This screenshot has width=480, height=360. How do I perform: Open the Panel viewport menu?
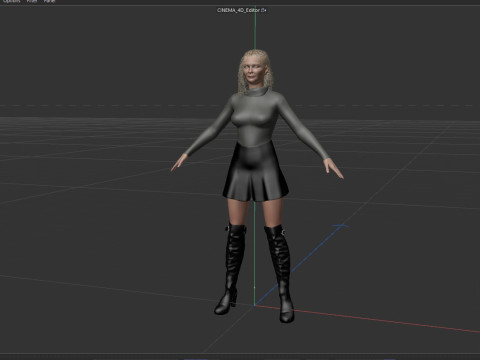point(49,1)
